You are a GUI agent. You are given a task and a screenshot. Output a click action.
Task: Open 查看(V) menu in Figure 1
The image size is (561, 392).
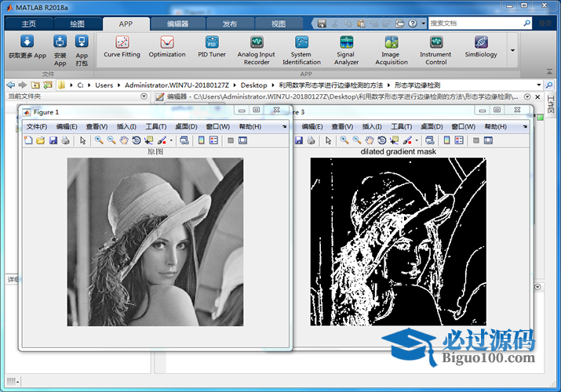point(97,126)
